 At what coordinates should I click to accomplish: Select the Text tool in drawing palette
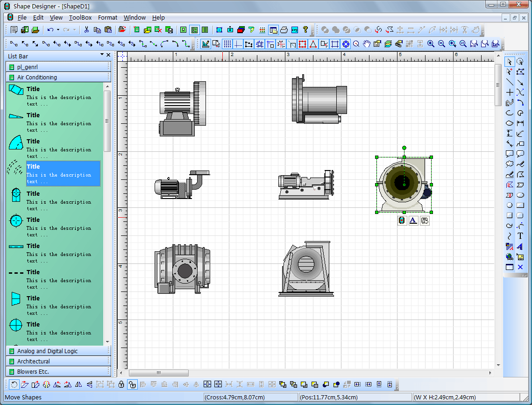[520, 236]
